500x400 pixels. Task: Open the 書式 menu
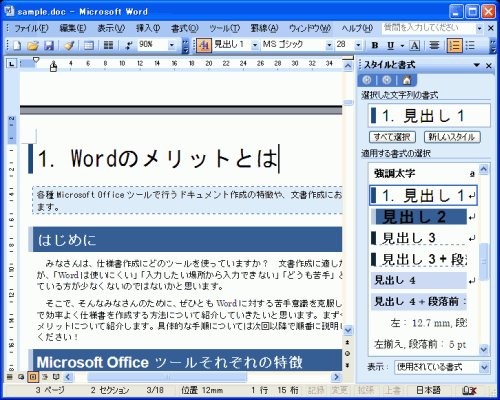tap(184, 29)
